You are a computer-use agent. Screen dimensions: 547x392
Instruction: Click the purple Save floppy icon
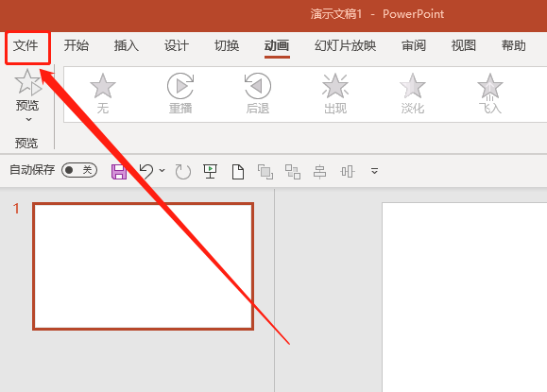point(119,171)
